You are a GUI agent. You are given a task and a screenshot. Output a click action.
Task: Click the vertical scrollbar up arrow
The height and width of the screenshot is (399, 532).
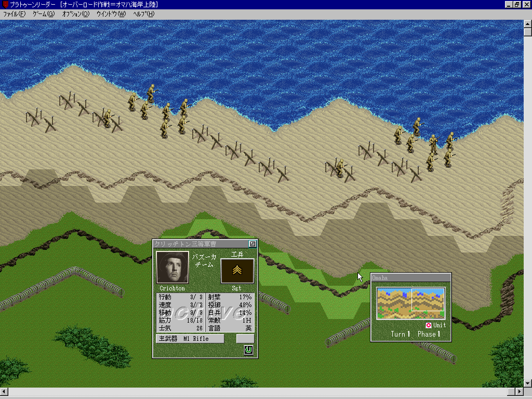point(528,24)
